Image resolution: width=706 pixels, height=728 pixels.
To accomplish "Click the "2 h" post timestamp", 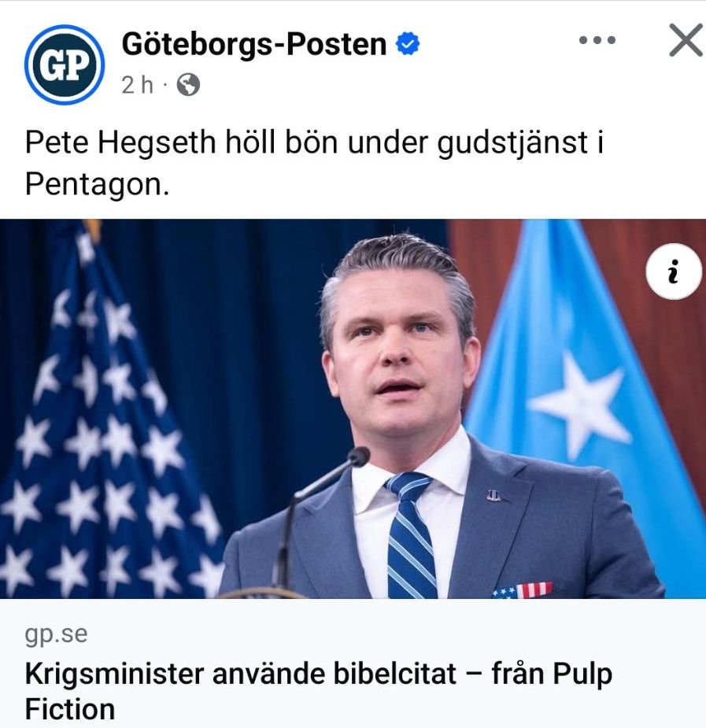I will pos(138,85).
